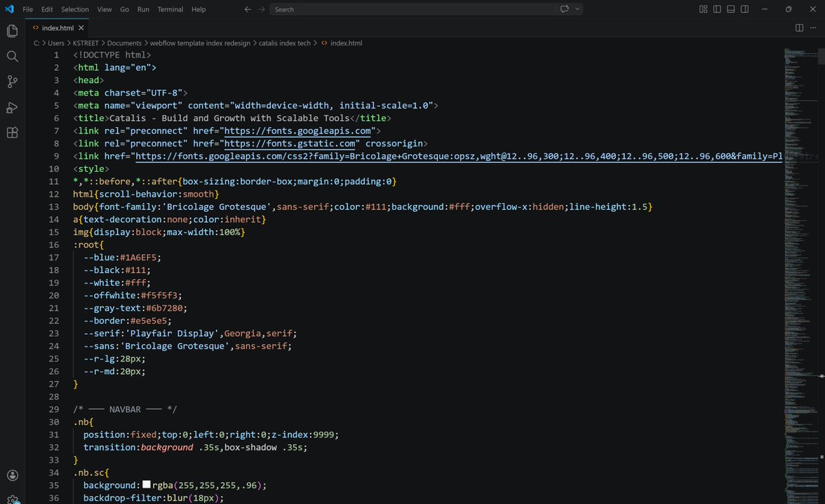Open the Search view in activity bar
The width and height of the screenshot is (825, 504).
pyautogui.click(x=12, y=56)
